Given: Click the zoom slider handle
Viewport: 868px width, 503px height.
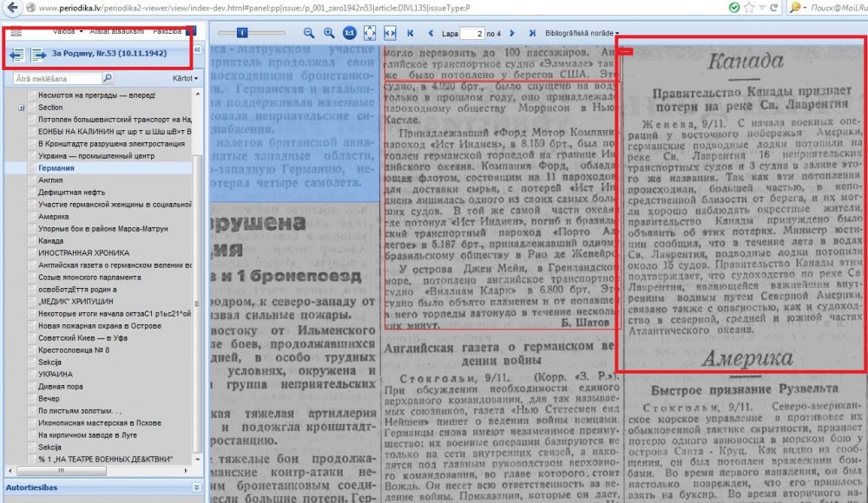Looking at the screenshot, I should [241, 33].
